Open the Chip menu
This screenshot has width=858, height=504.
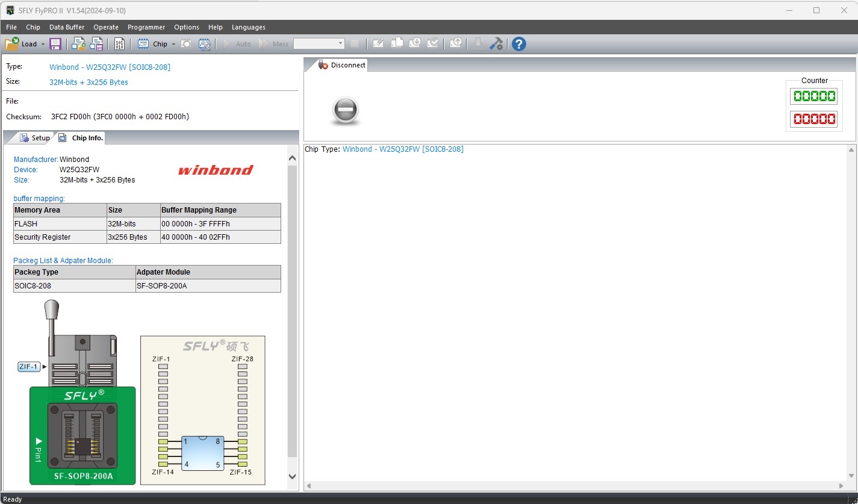click(x=33, y=27)
